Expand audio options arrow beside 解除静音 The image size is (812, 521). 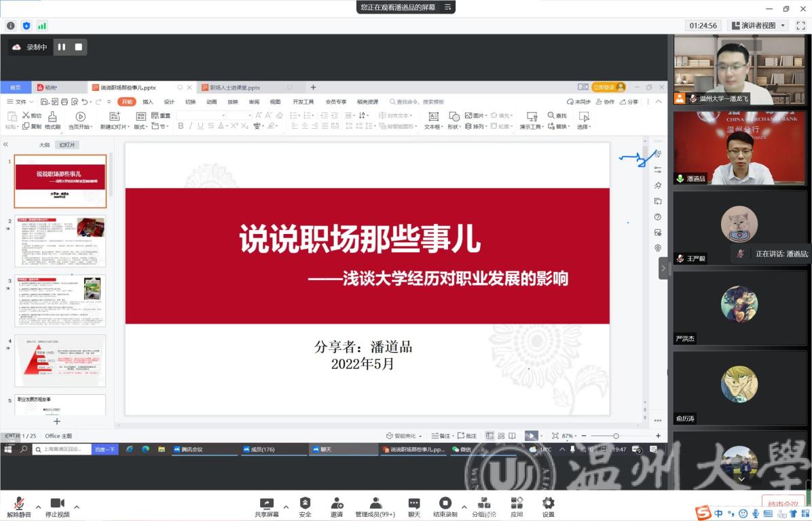click(38, 507)
